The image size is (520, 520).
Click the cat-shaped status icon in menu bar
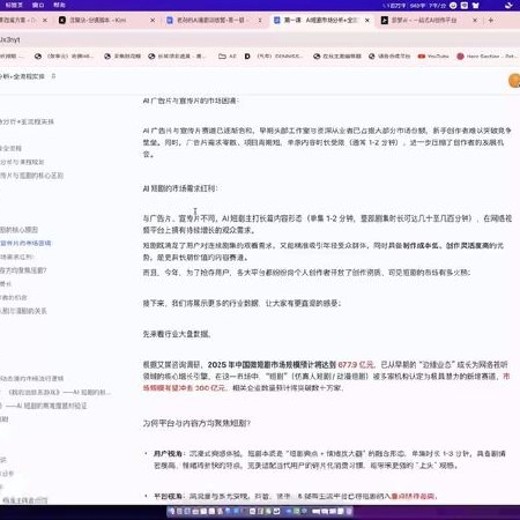476,5
